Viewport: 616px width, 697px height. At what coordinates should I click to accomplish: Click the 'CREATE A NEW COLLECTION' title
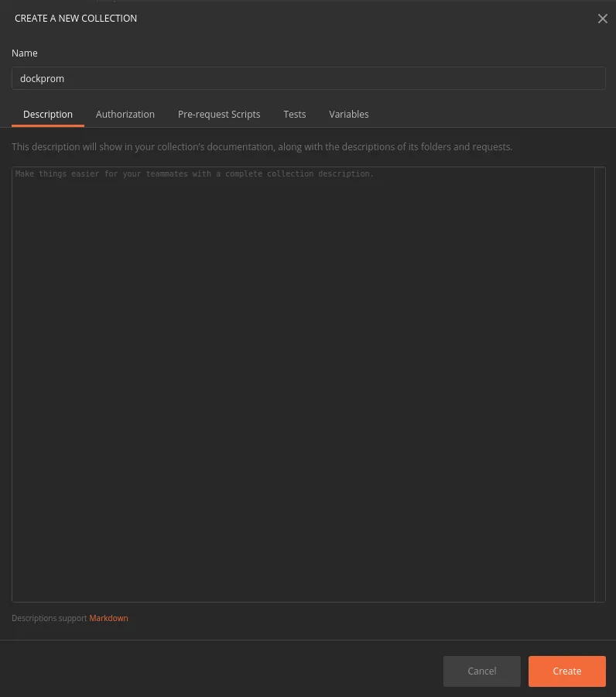[x=76, y=19]
